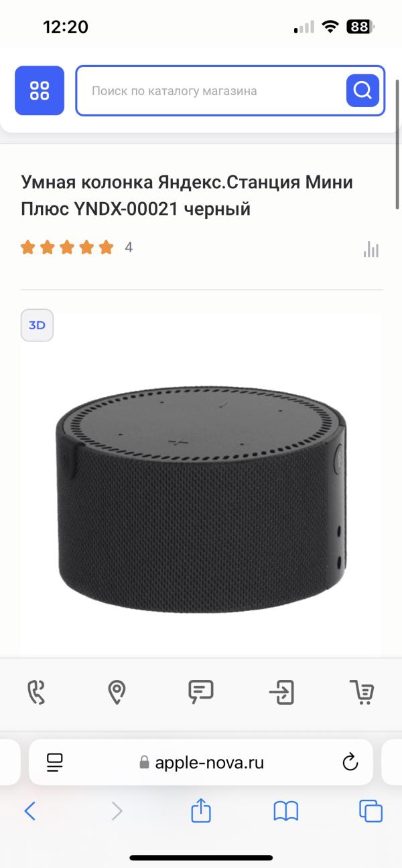Open Safari share sheet icon

[201, 810]
